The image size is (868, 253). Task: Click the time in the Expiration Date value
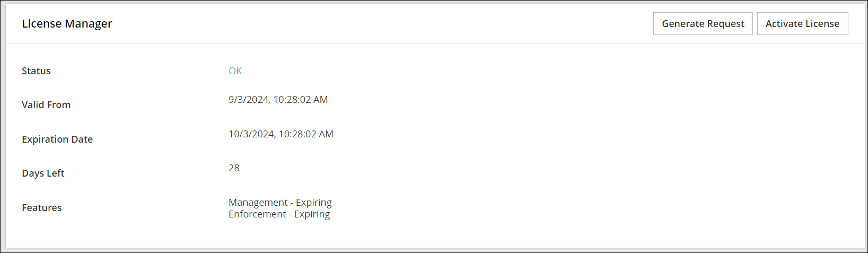coord(306,134)
